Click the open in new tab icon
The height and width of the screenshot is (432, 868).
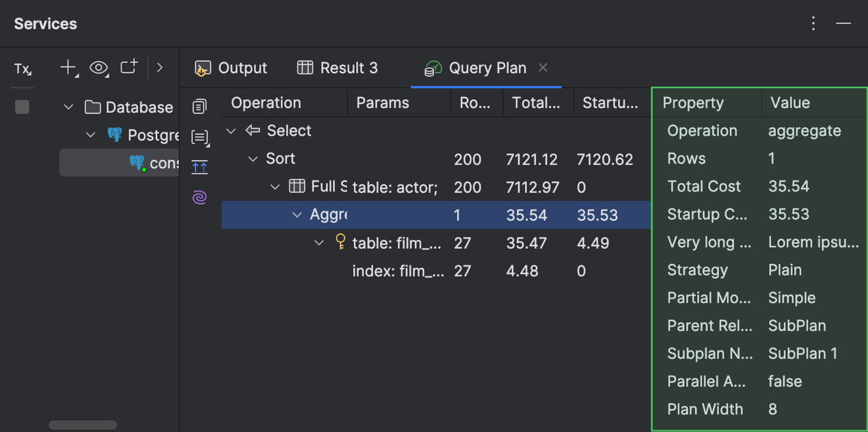[x=129, y=67]
